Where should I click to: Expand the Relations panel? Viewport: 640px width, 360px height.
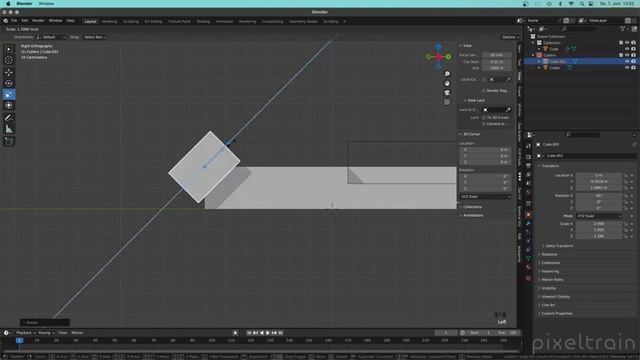pyautogui.click(x=549, y=254)
